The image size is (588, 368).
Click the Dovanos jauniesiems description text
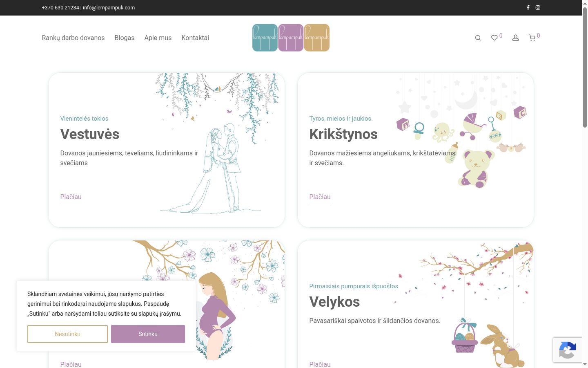(x=129, y=158)
